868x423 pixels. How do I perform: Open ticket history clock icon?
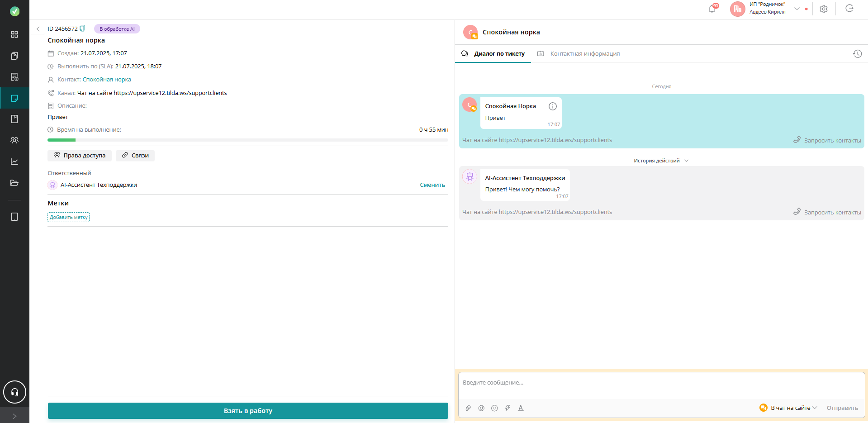click(857, 54)
